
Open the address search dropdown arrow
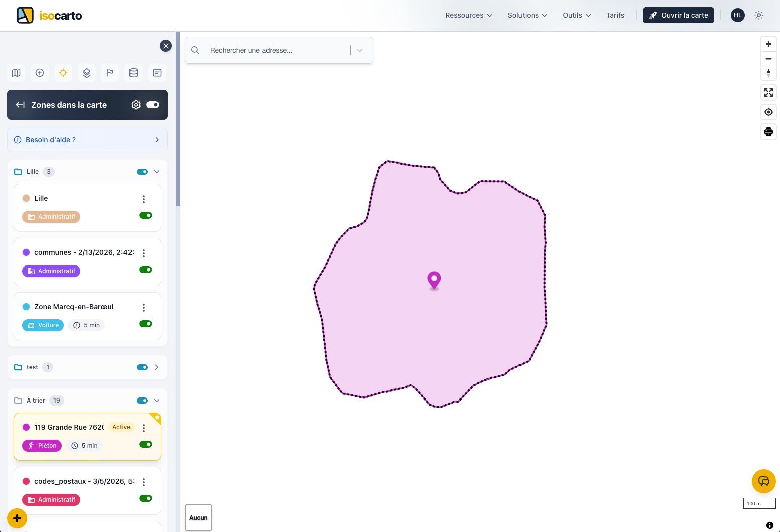tap(360, 50)
